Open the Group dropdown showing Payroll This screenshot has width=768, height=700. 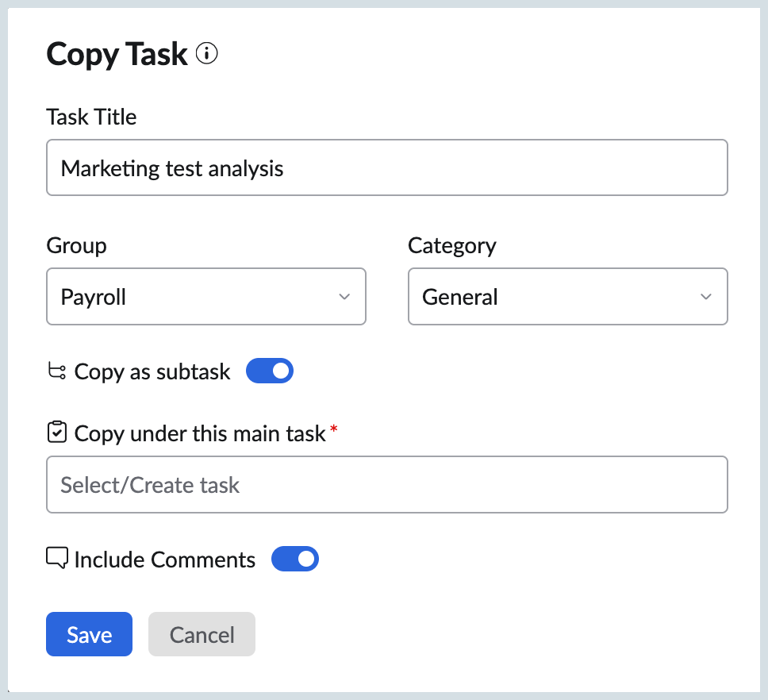(x=206, y=296)
